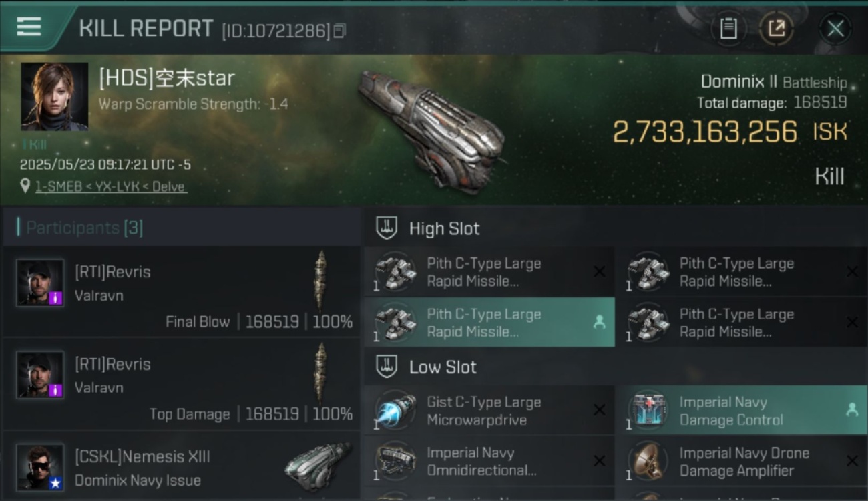Click the Imperial Navy Drone Damage Amplifier icon

(x=648, y=461)
